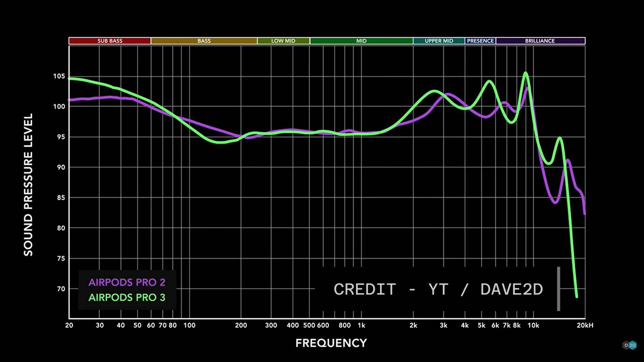Toggle the AIRPODS PRO 2 legend entry

click(x=127, y=282)
